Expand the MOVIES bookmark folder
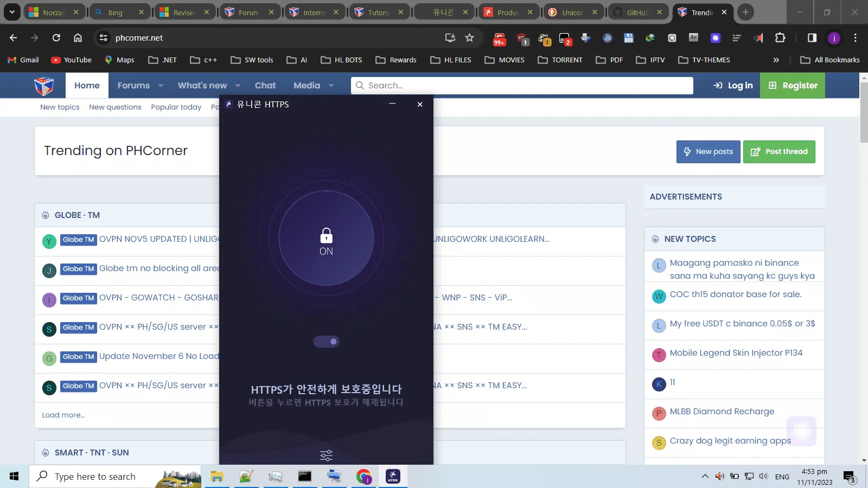 pos(505,60)
